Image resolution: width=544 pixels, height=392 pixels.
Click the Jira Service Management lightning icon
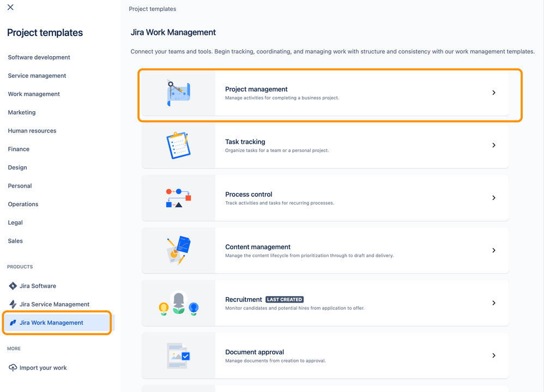(13, 304)
